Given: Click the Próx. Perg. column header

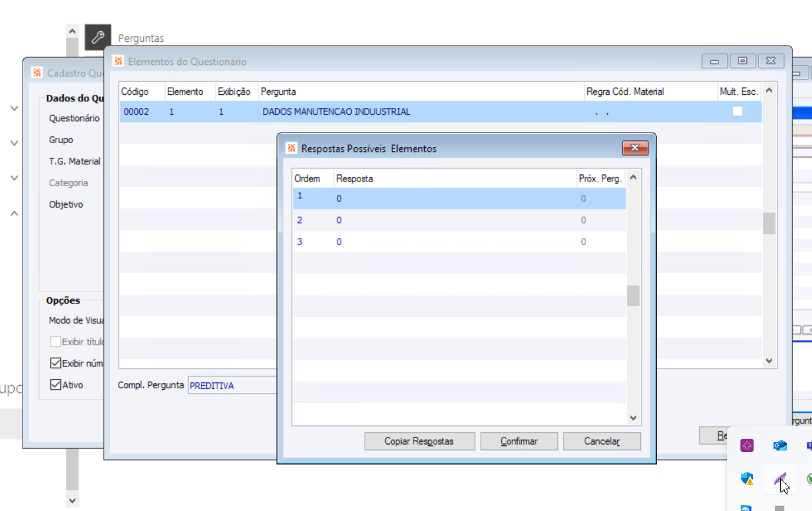Looking at the screenshot, I should [601, 178].
